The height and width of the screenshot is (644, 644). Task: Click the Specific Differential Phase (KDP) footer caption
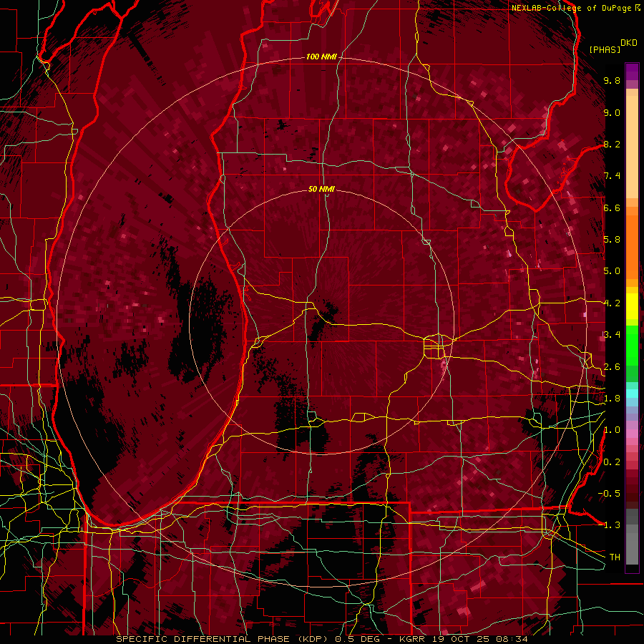(x=224, y=639)
